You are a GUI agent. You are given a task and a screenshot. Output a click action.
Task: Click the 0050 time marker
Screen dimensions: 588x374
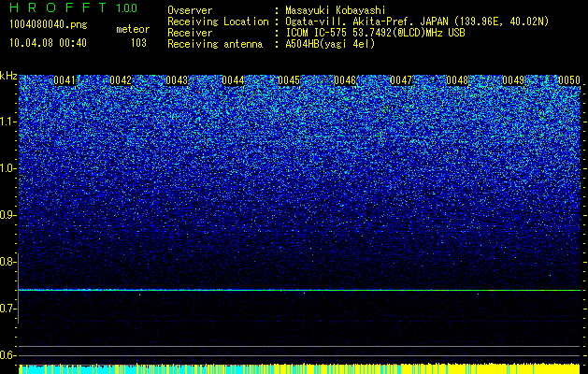569,80
